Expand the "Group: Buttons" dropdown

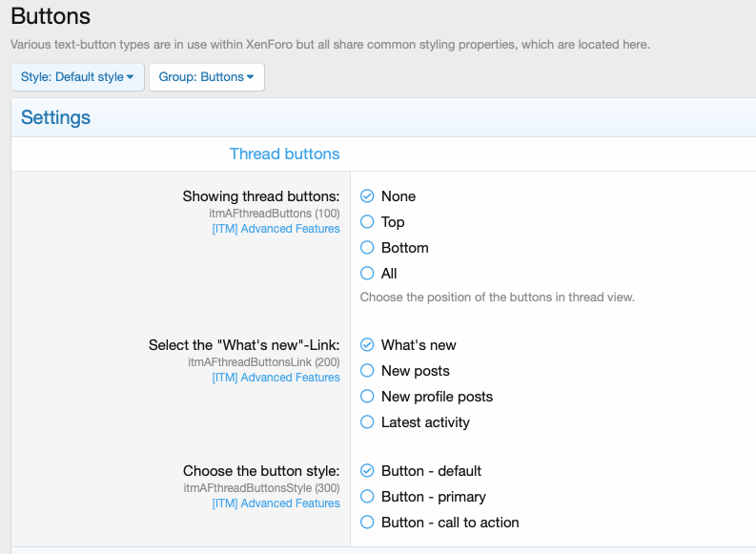(x=206, y=77)
